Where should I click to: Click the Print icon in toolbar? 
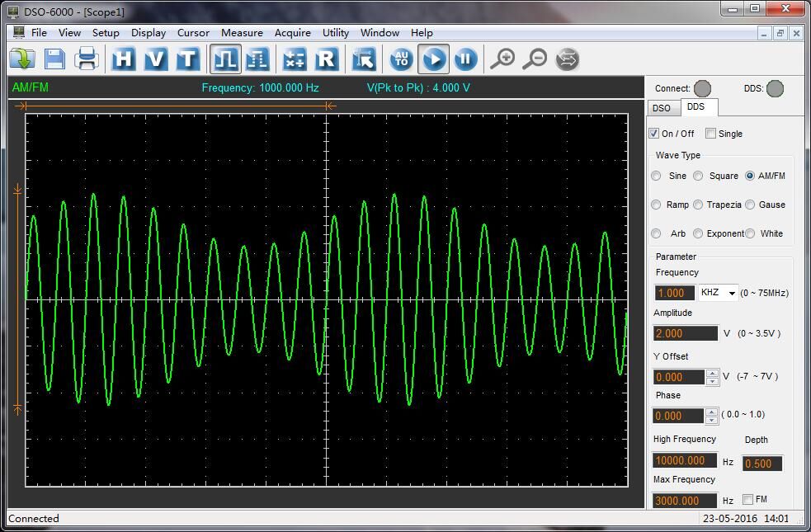87,59
